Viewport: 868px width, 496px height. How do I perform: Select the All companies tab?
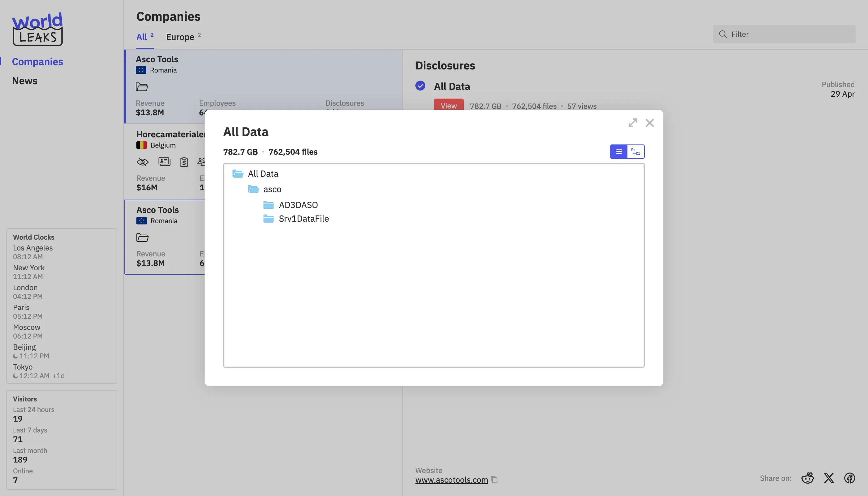142,37
